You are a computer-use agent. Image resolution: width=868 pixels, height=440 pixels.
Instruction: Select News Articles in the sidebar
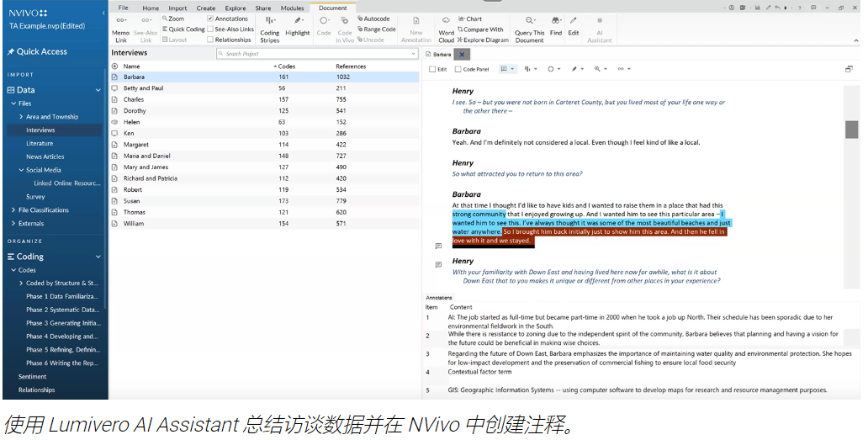point(45,156)
